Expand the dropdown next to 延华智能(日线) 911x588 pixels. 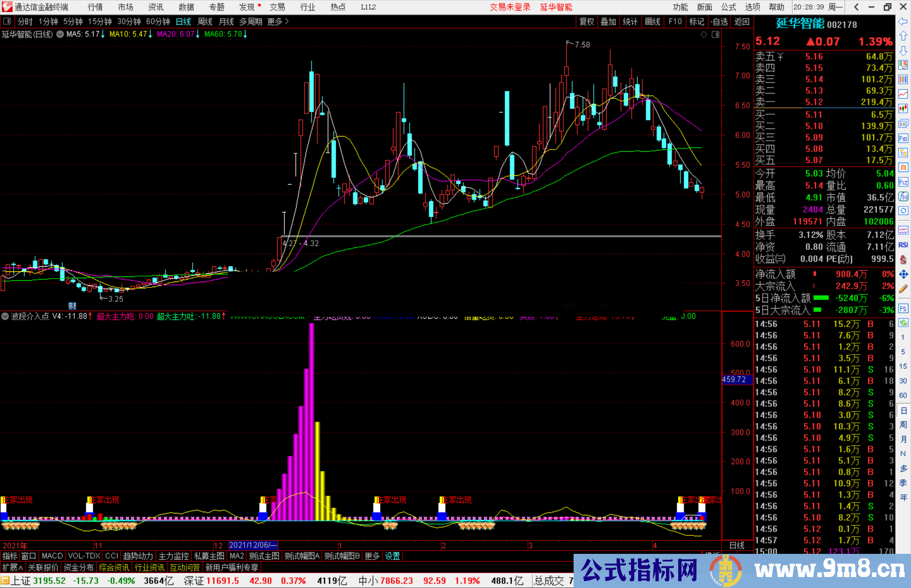coord(60,34)
